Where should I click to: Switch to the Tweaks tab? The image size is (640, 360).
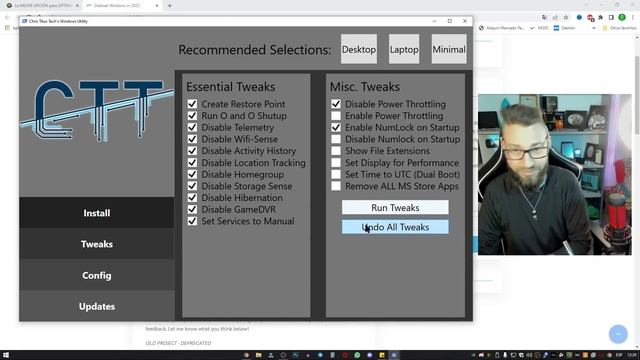coord(97,244)
